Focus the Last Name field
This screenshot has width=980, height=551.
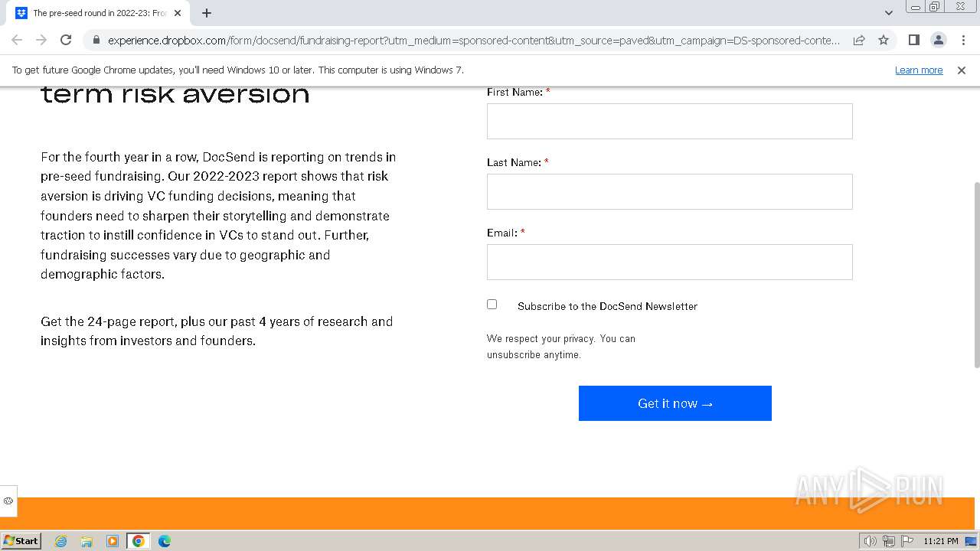click(669, 191)
